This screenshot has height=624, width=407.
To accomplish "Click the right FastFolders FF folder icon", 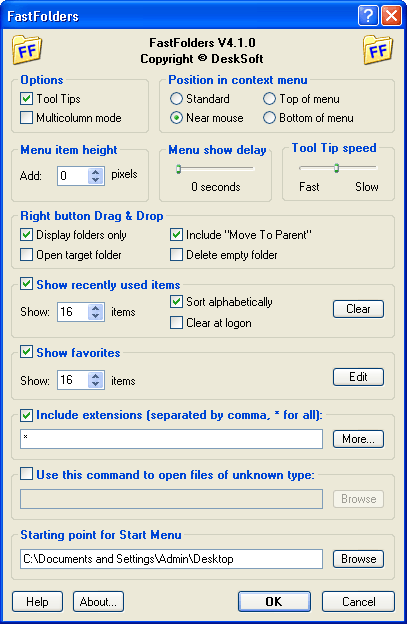I will [x=378, y=50].
